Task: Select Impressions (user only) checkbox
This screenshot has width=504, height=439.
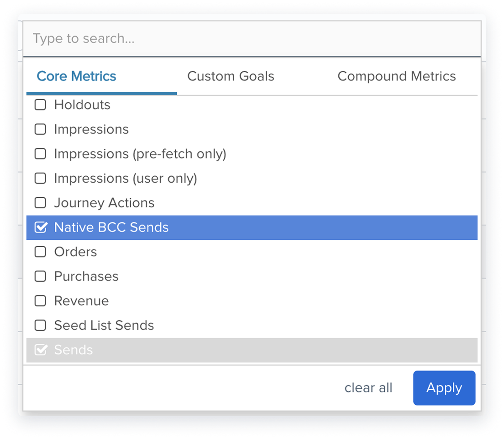Action: pyautogui.click(x=40, y=178)
